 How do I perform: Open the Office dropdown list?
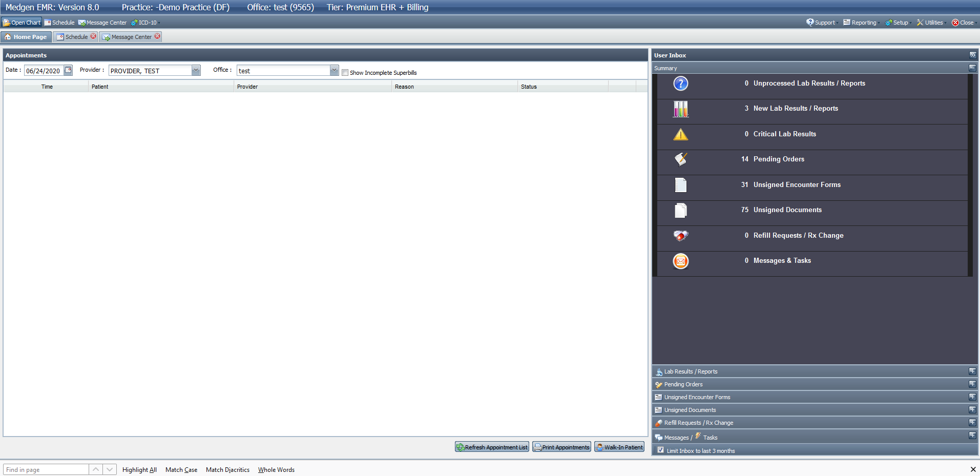click(334, 71)
